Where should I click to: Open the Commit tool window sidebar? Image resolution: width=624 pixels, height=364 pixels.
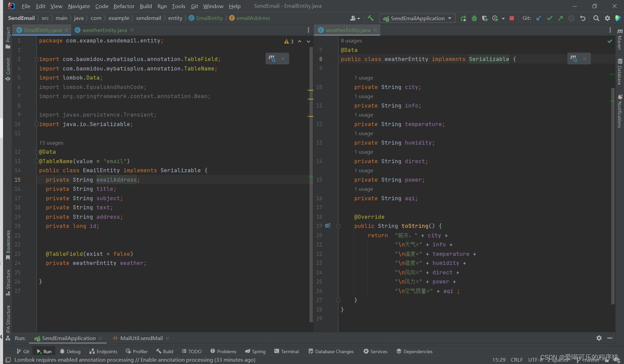(x=8, y=69)
